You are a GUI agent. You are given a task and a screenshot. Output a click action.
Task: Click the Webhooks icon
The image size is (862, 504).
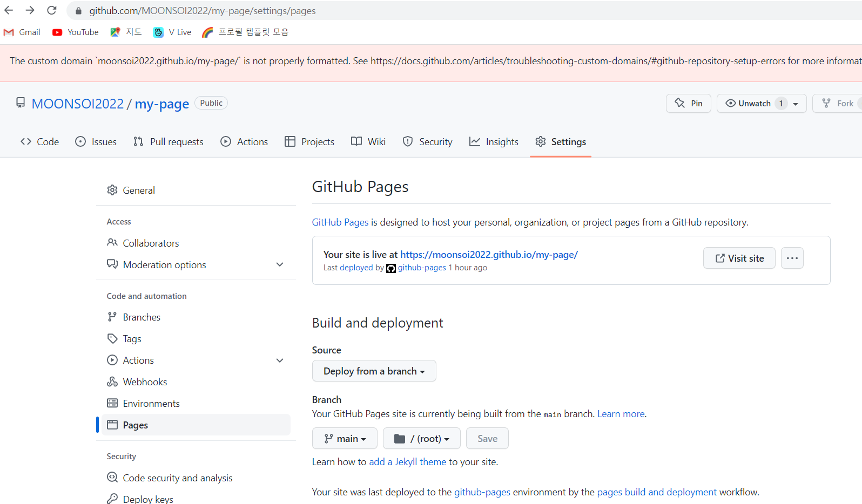(x=112, y=382)
